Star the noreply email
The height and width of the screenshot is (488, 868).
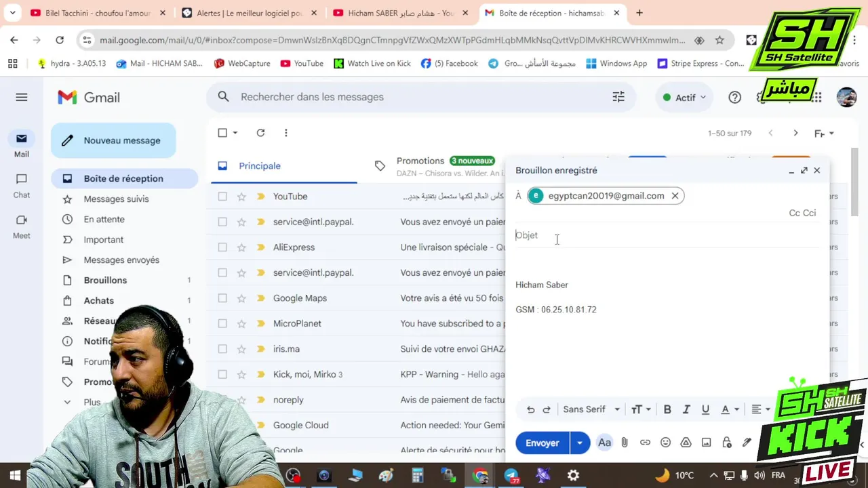coord(241,400)
